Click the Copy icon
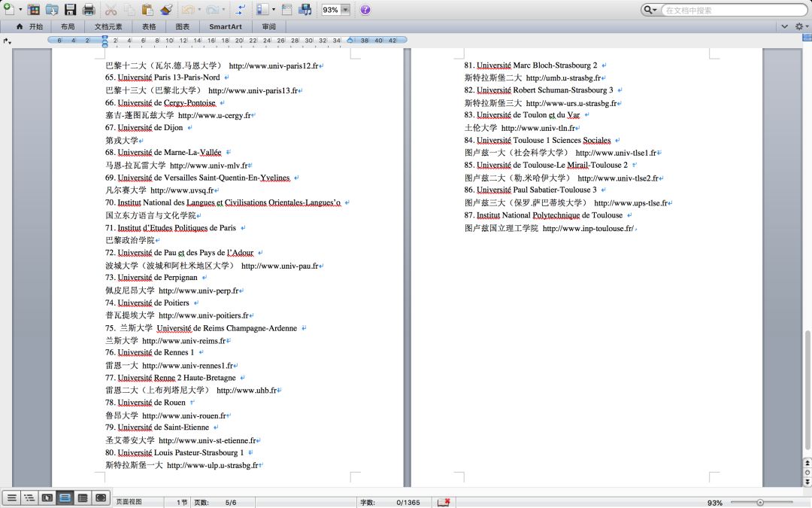This screenshot has width=812, height=508. 129,9
